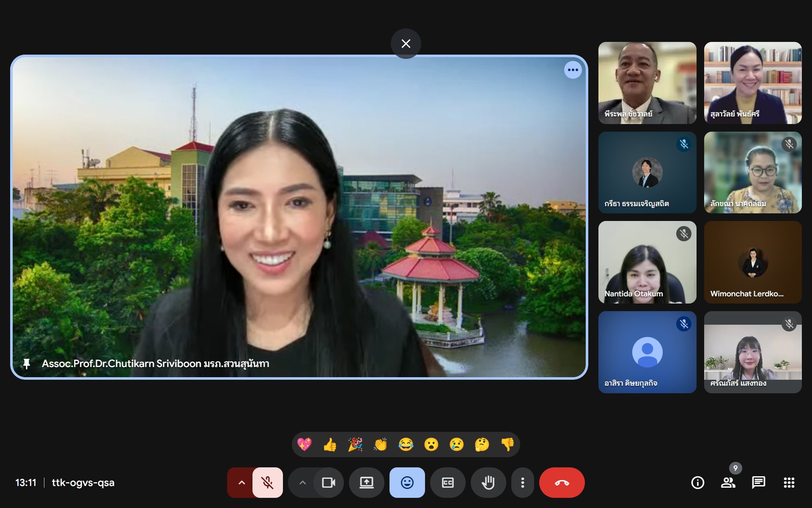Leave the call with red hangup button
812x508 pixels.
[x=562, y=483]
